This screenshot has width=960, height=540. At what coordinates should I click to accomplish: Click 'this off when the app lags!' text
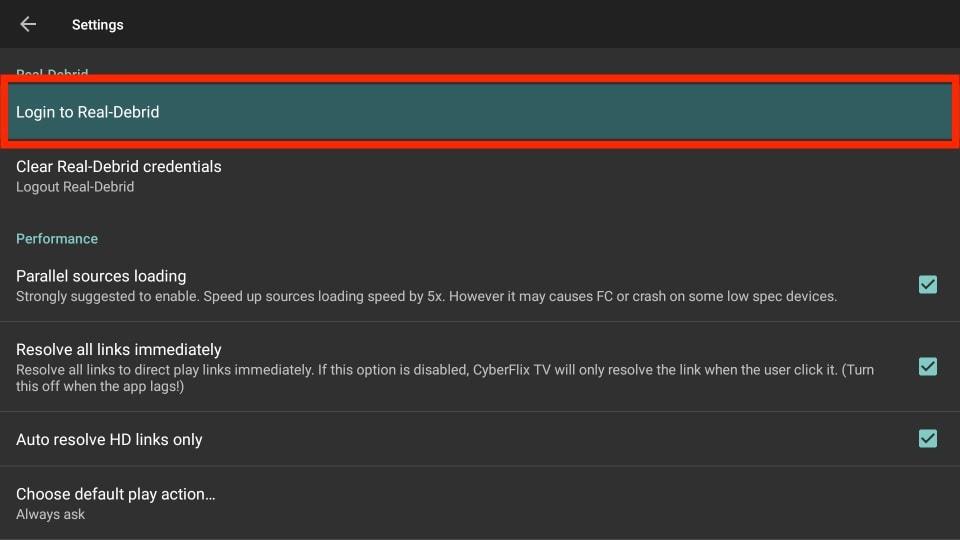[100, 386]
